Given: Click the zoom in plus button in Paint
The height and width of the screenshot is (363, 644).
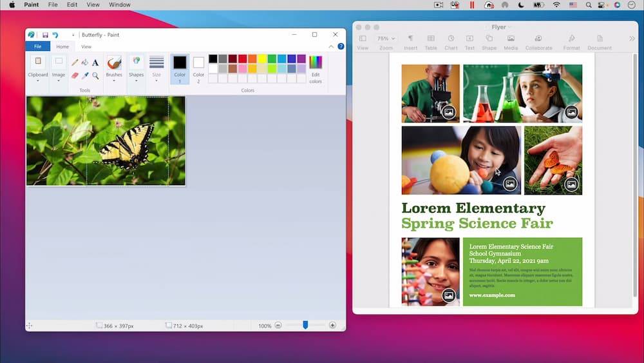Looking at the screenshot, I should 332,325.
